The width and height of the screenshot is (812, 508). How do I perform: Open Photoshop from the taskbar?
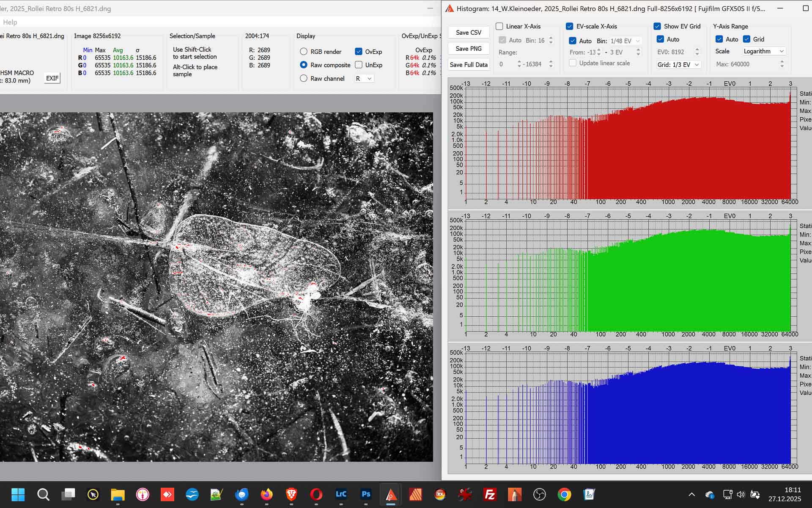(x=366, y=494)
